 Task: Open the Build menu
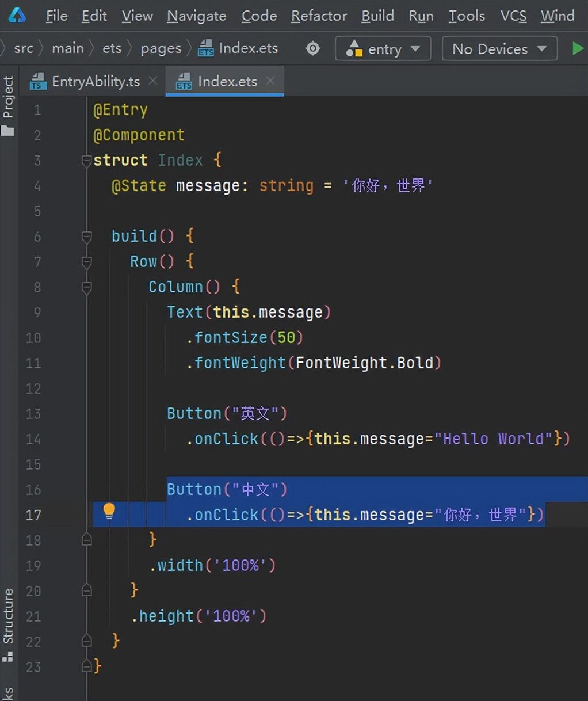377,16
